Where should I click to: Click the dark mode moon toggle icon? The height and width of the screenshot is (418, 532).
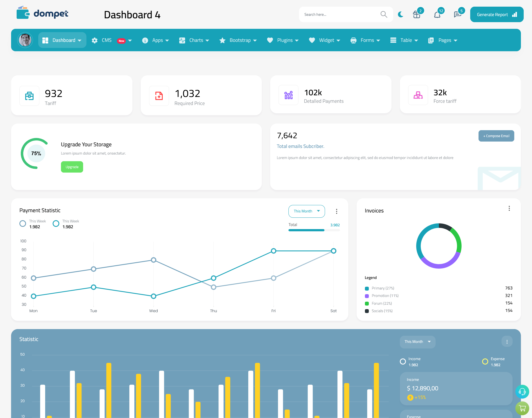click(400, 14)
